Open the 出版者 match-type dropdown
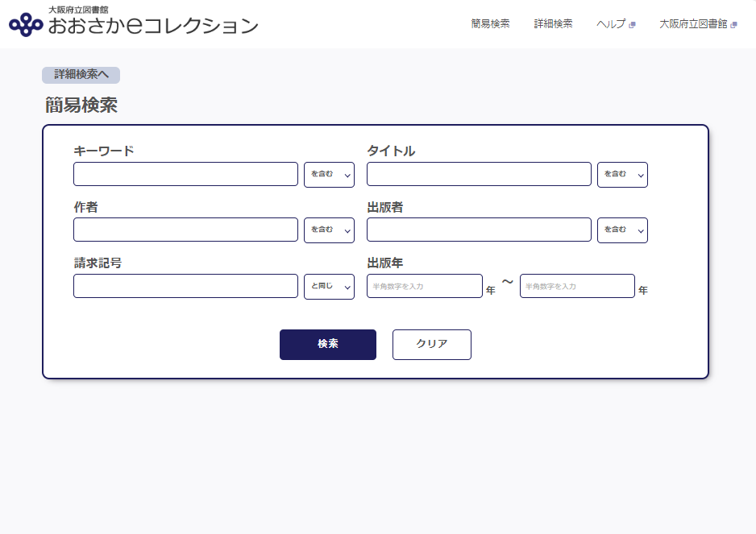756x534 pixels. click(622, 230)
